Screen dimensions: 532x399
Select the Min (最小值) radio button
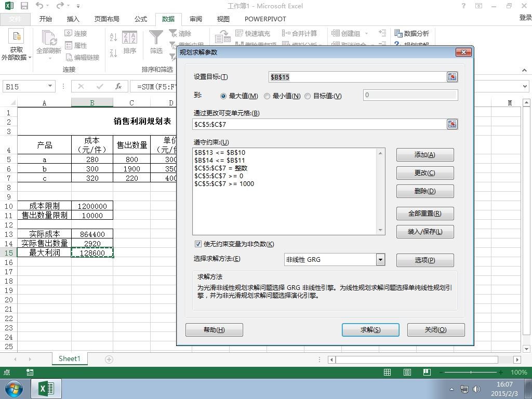pos(267,96)
